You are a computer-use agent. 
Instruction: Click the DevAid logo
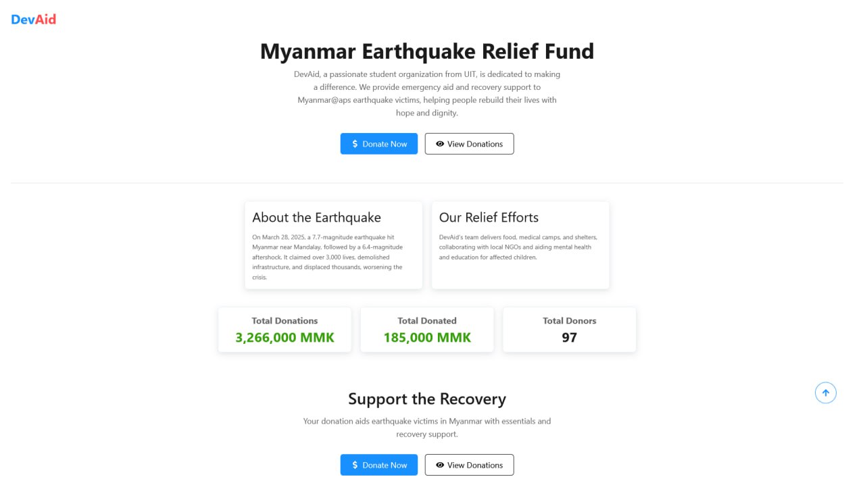pos(33,20)
